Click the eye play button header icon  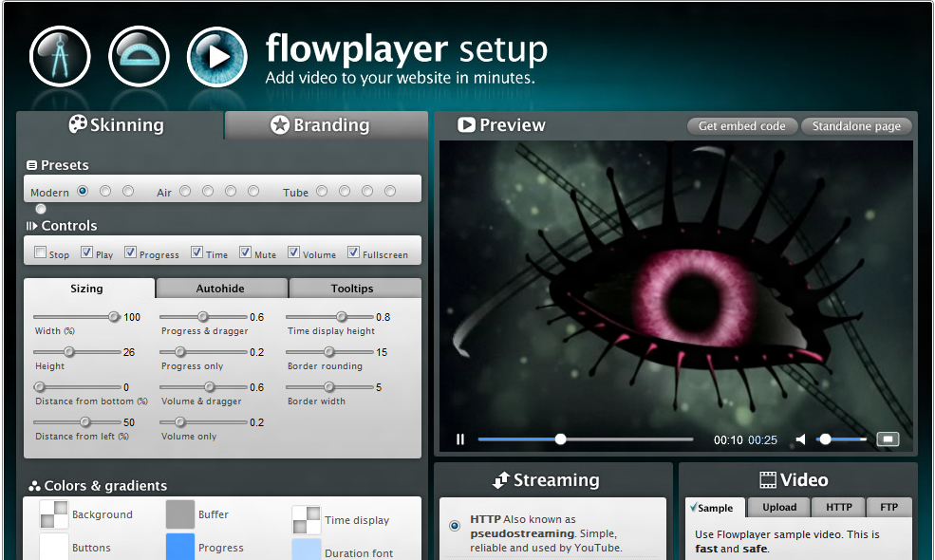(x=217, y=57)
